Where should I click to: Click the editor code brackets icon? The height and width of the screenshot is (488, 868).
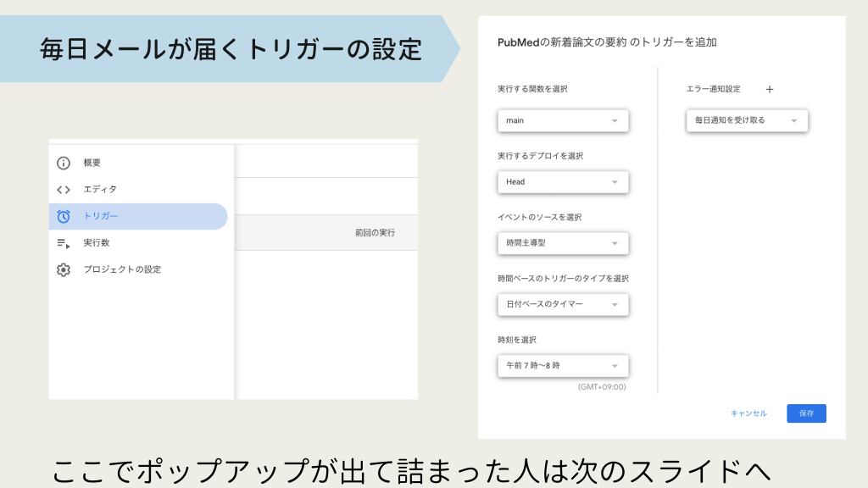(x=64, y=190)
